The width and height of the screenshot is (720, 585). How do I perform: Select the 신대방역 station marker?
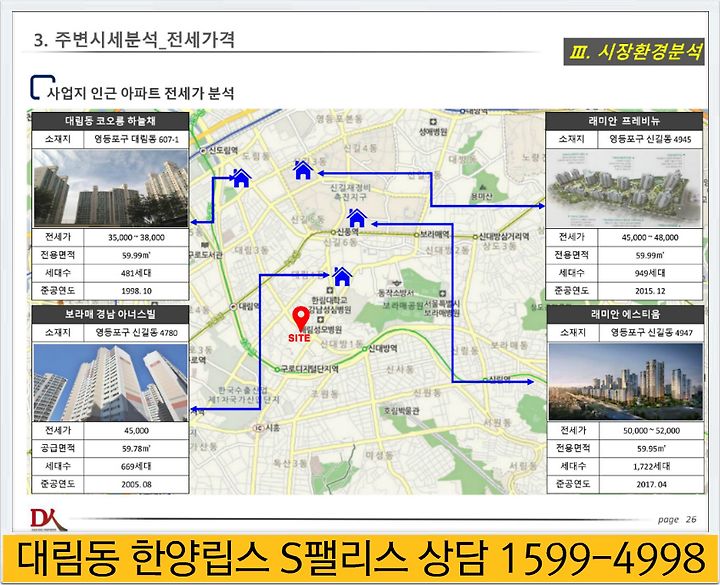coord(365,349)
